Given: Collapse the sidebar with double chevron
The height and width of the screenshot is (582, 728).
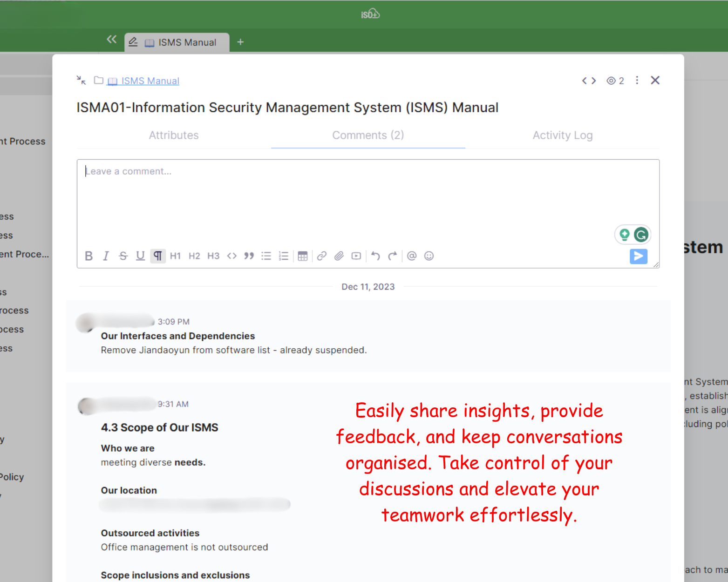Looking at the screenshot, I should click(111, 40).
